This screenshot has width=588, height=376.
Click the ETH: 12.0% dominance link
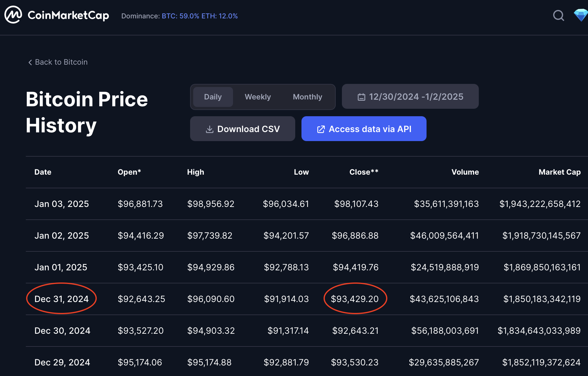[220, 16]
